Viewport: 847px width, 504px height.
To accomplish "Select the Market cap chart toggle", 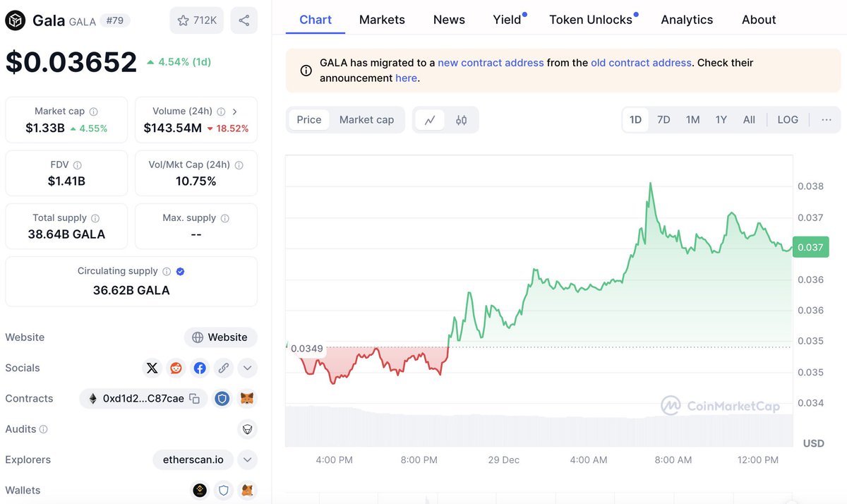I will tap(366, 120).
